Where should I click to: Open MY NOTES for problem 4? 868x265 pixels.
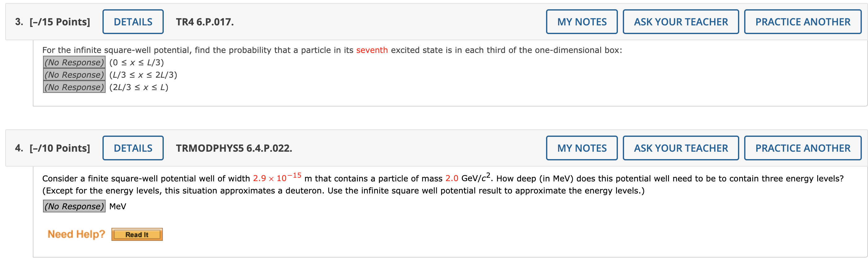tap(581, 148)
